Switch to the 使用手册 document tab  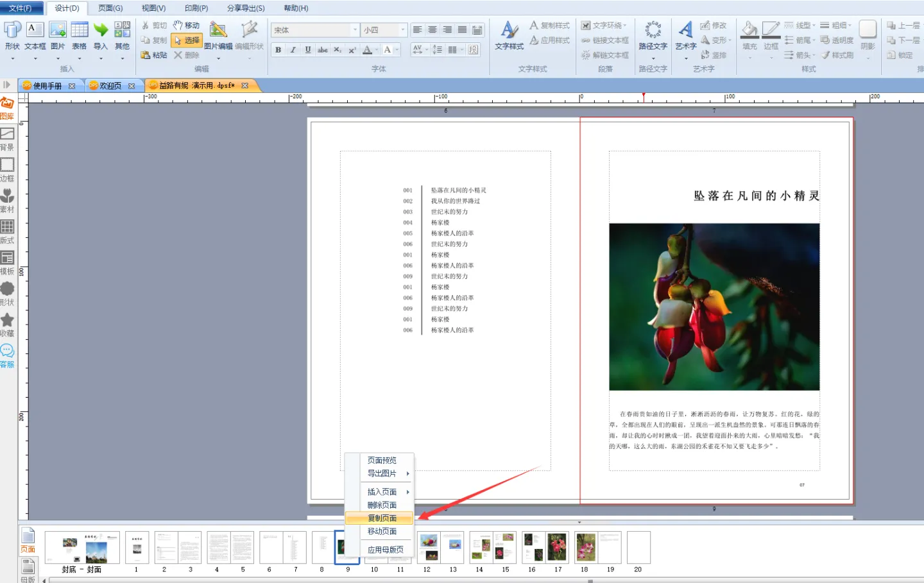pyautogui.click(x=47, y=86)
